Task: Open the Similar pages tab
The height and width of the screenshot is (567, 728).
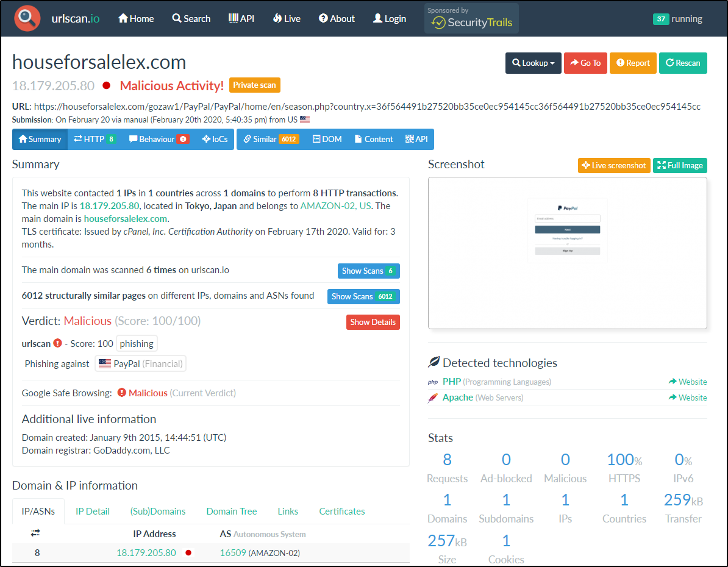Action: pyautogui.click(x=271, y=140)
